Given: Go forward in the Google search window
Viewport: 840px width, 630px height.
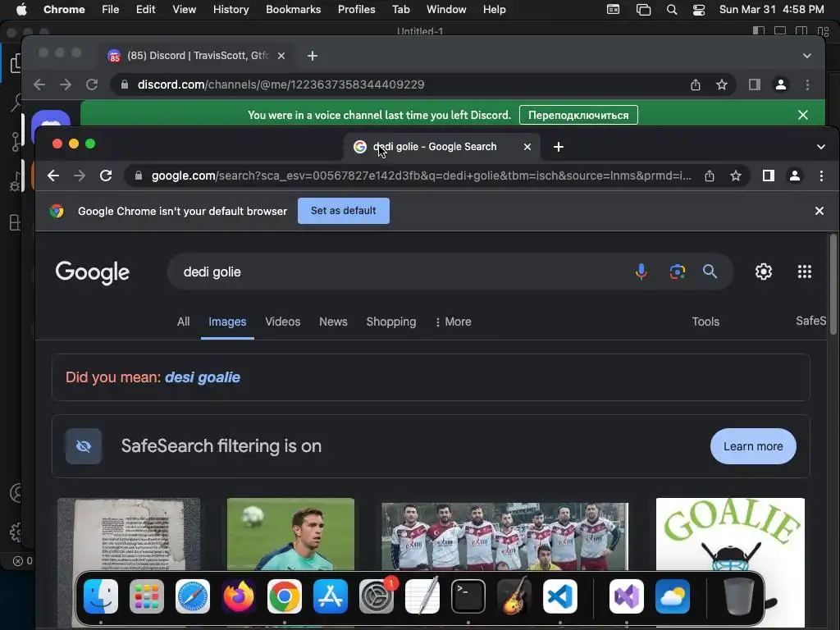Looking at the screenshot, I should point(80,176).
